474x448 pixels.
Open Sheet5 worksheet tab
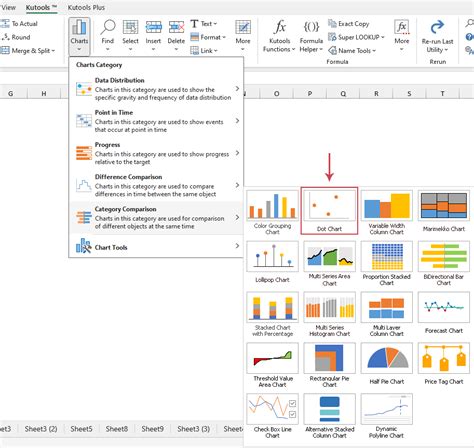tap(81, 429)
